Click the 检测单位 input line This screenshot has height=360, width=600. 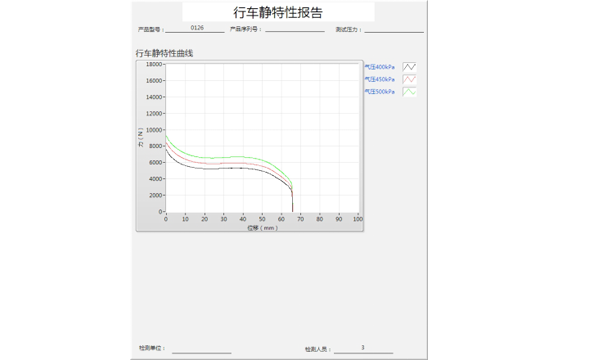tap(202, 349)
